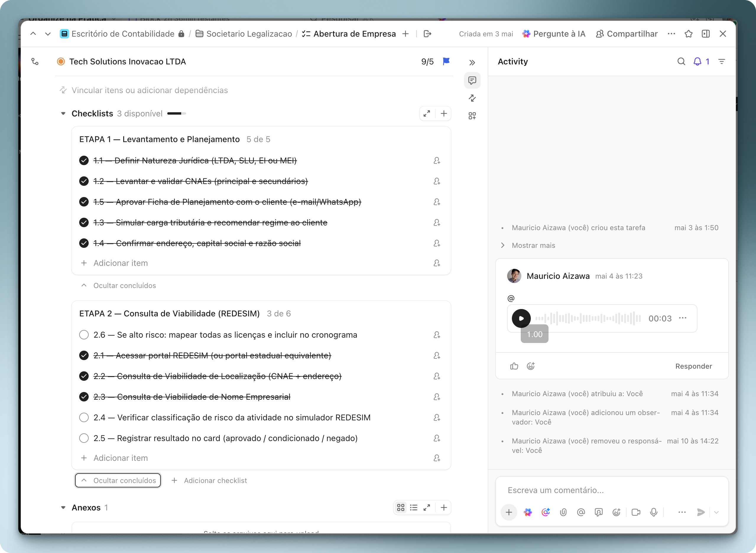This screenshot has height=553, width=756.
Task: Go to previous task with up chevron
Action: 33,34
